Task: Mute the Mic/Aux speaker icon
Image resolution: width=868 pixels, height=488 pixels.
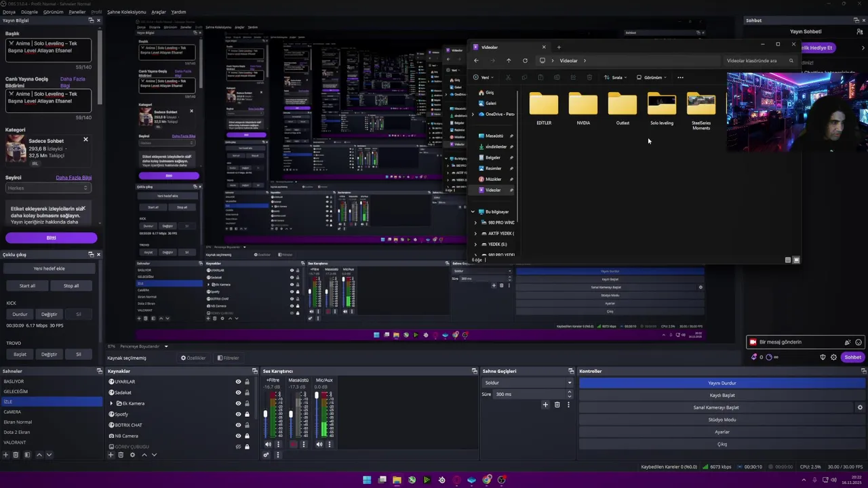Action: pos(319,445)
